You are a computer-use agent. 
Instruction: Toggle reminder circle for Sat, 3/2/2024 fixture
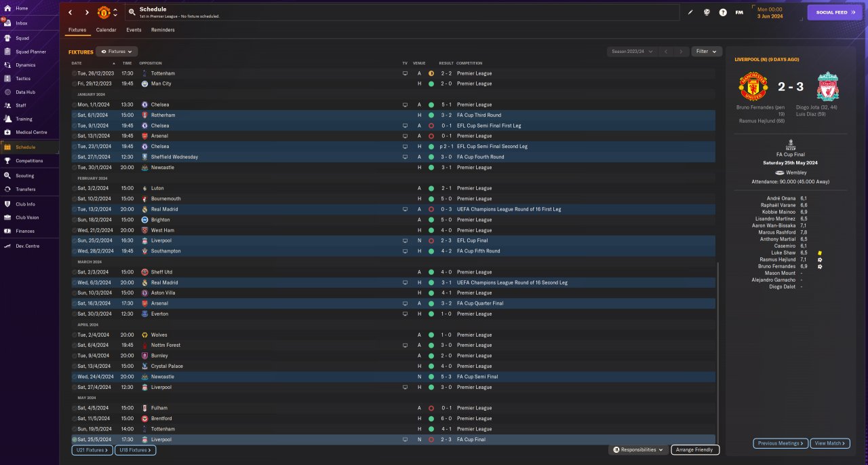(x=74, y=188)
